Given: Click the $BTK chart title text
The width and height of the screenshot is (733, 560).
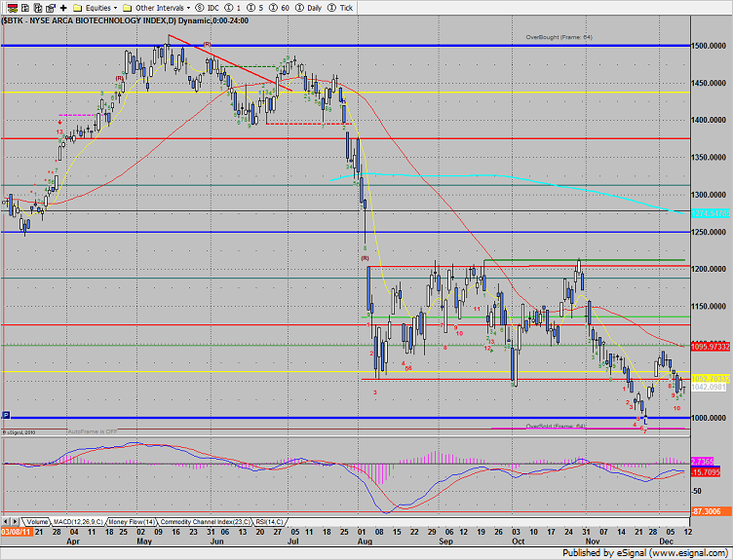Looking at the screenshot, I should click(126, 20).
